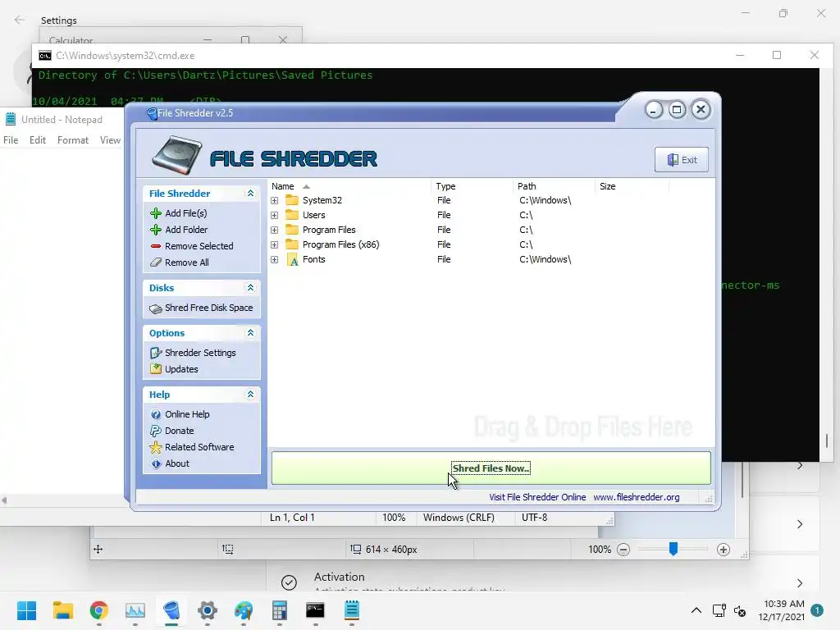Expand the Users tree node

274,216
